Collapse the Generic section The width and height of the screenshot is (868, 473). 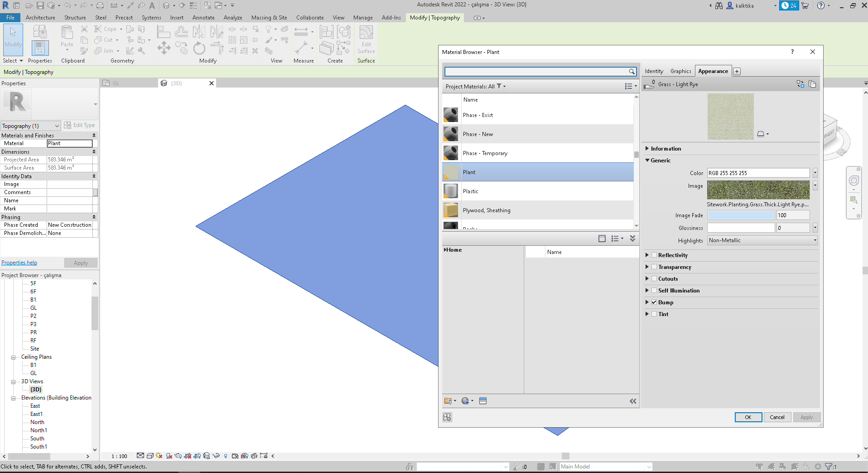[x=647, y=161]
